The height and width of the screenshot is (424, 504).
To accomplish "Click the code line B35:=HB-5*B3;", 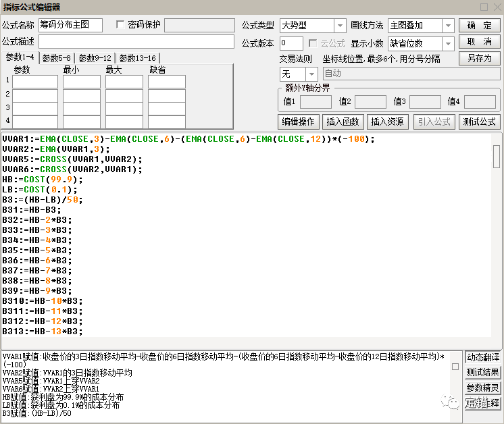I will [37, 250].
